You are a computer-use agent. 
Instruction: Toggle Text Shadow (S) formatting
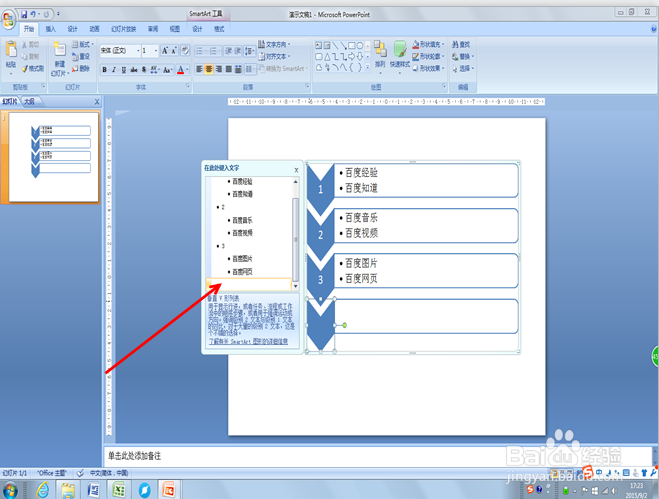(144, 70)
